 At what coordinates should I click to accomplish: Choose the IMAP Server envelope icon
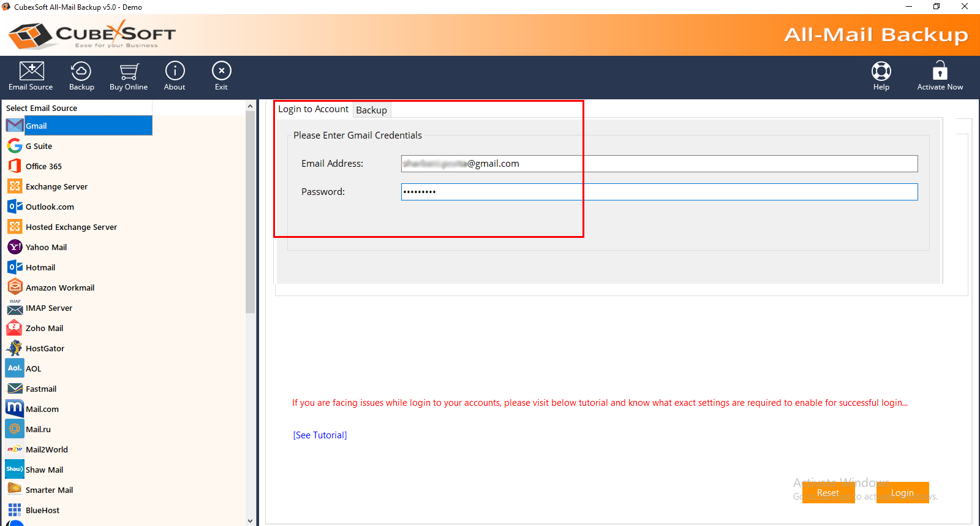coord(15,308)
